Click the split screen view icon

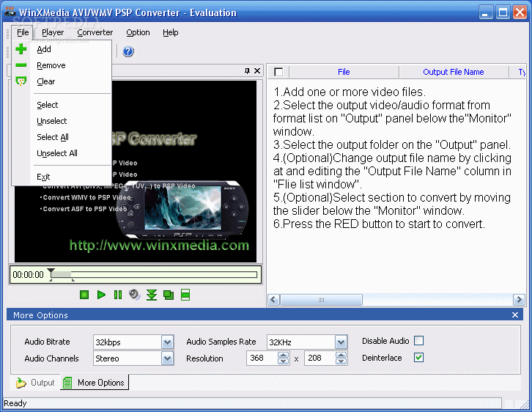click(185, 295)
